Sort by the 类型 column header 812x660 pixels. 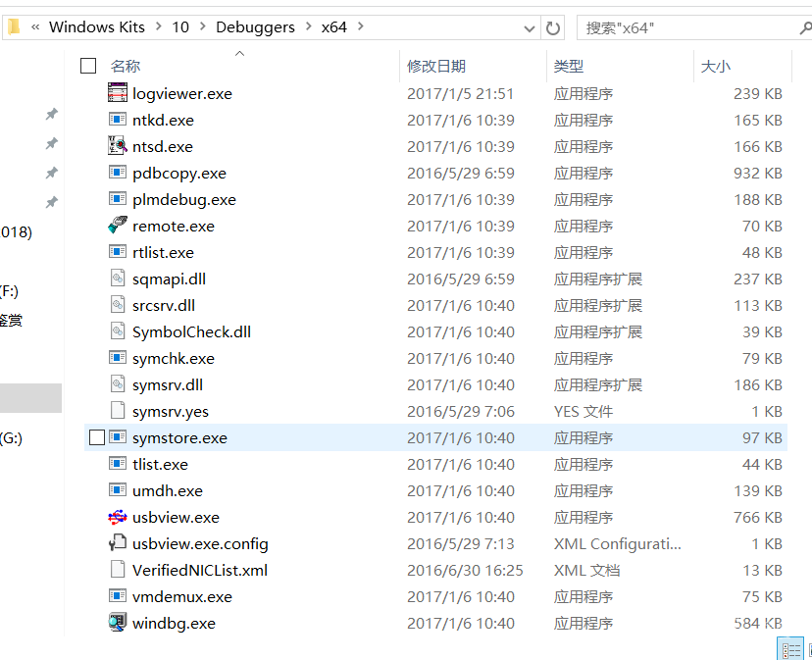[x=569, y=66]
